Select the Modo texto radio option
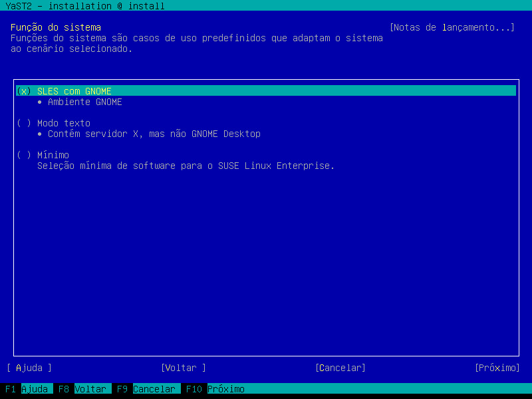 53,123
